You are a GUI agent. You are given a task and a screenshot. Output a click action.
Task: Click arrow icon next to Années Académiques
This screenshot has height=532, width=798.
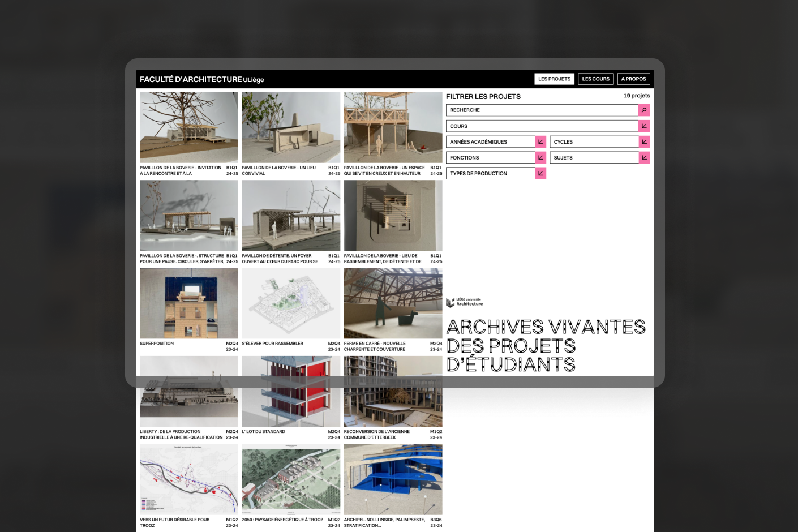coord(540,142)
